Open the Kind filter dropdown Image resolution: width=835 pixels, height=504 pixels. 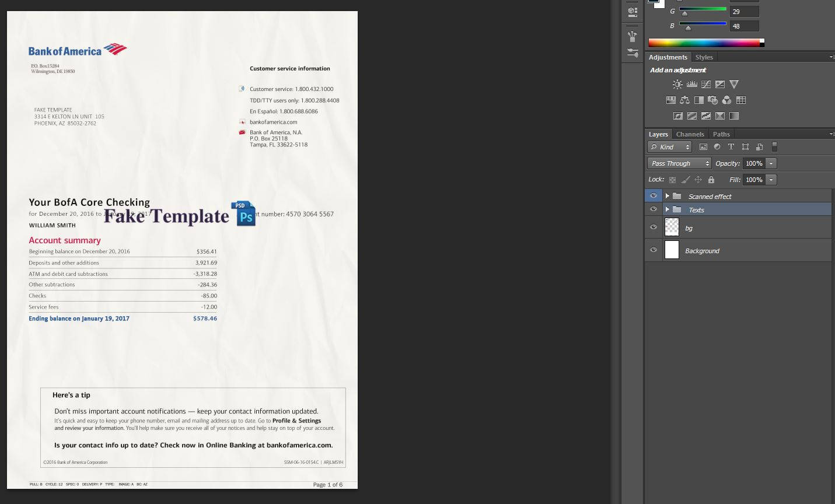point(670,147)
